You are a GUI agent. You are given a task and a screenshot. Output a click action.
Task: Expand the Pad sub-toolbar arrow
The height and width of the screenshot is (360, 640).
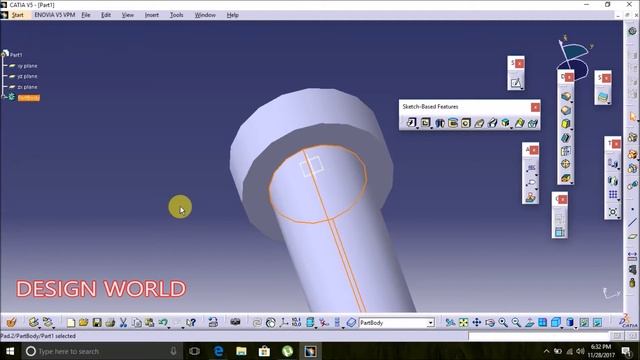tap(418, 128)
